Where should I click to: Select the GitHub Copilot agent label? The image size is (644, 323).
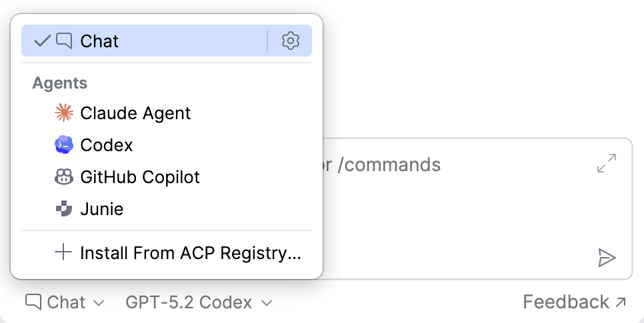(x=140, y=177)
